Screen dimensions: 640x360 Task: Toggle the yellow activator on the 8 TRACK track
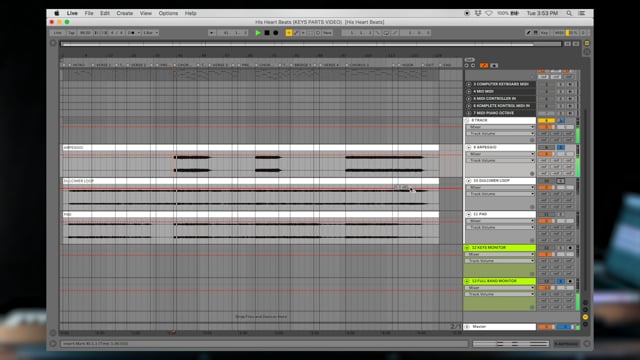(x=546, y=120)
